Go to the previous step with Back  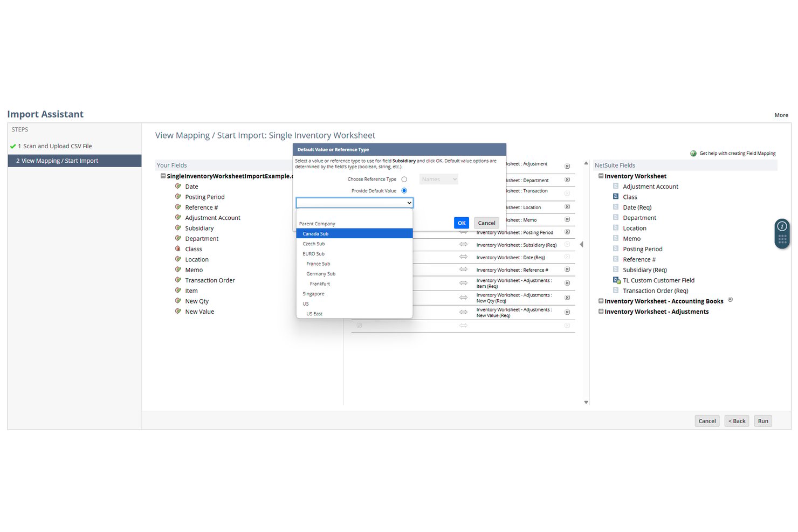click(737, 421)
